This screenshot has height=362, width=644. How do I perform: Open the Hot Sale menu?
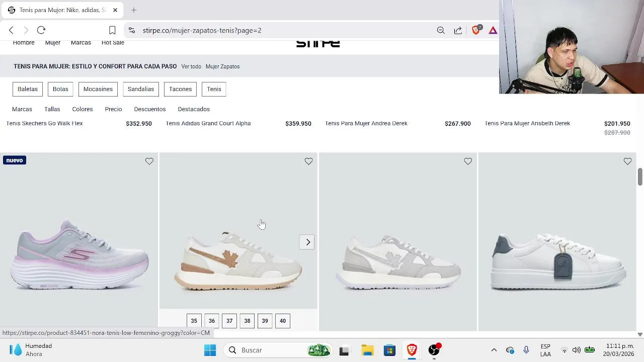pyautogui.click(x=113, y=43)
